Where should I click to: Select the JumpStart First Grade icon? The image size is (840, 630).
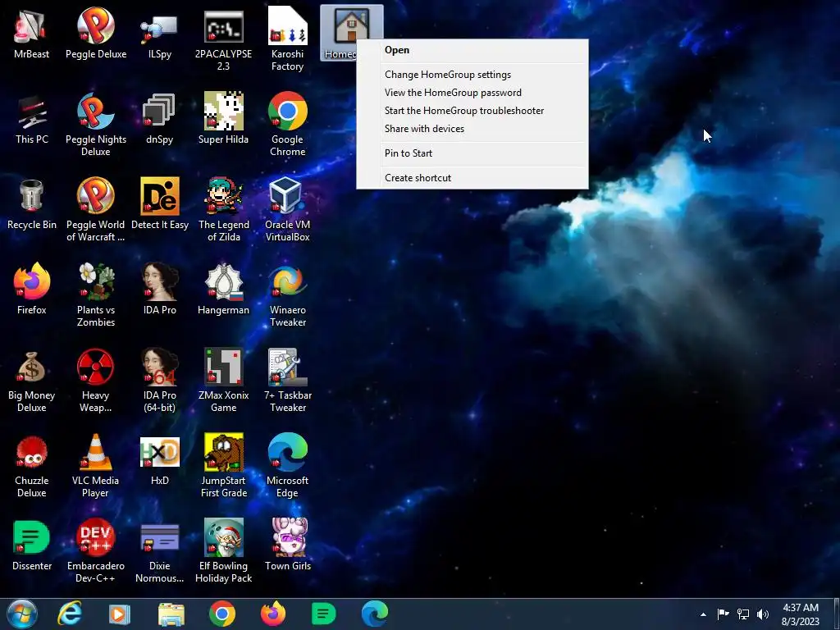pyautogui.click(x=223, y=466)
